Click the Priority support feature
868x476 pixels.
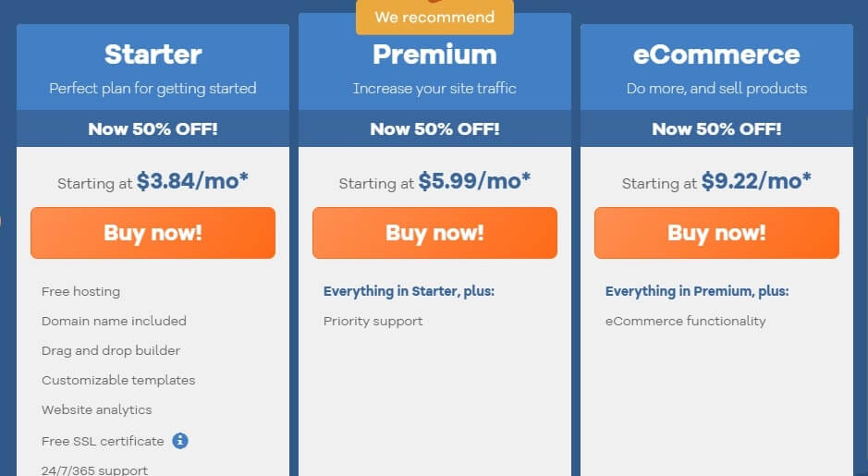point(373,321)
